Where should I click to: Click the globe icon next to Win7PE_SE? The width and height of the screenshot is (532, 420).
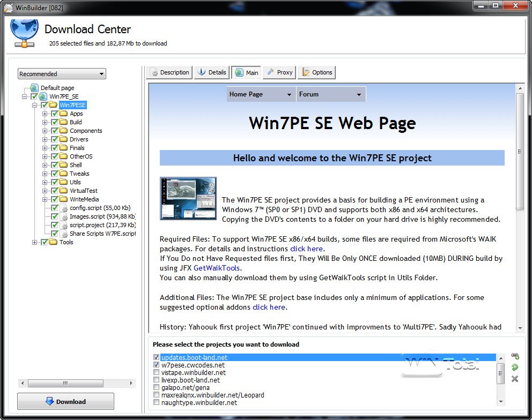coord(43,96)
